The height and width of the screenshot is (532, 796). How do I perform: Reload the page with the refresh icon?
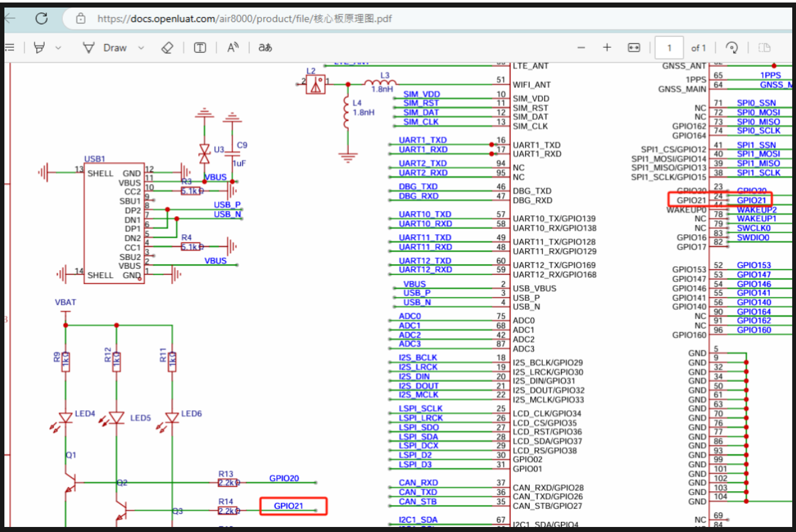[41, 18]
